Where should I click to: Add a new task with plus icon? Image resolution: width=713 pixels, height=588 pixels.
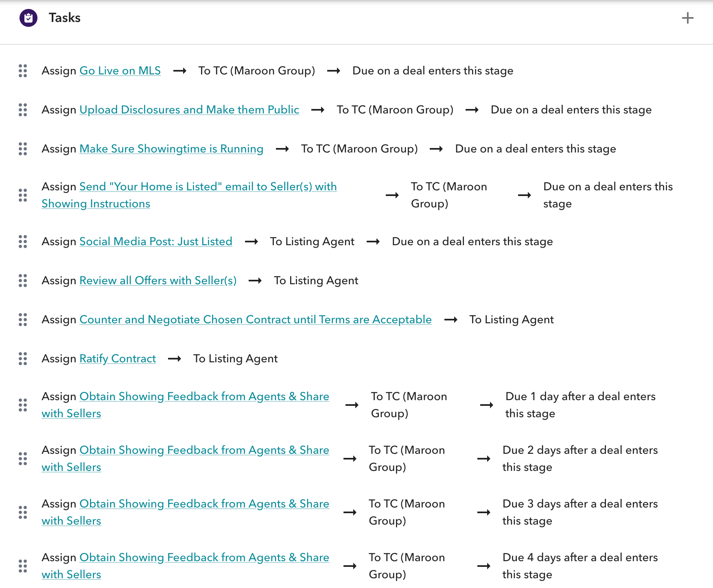point(687,18)
